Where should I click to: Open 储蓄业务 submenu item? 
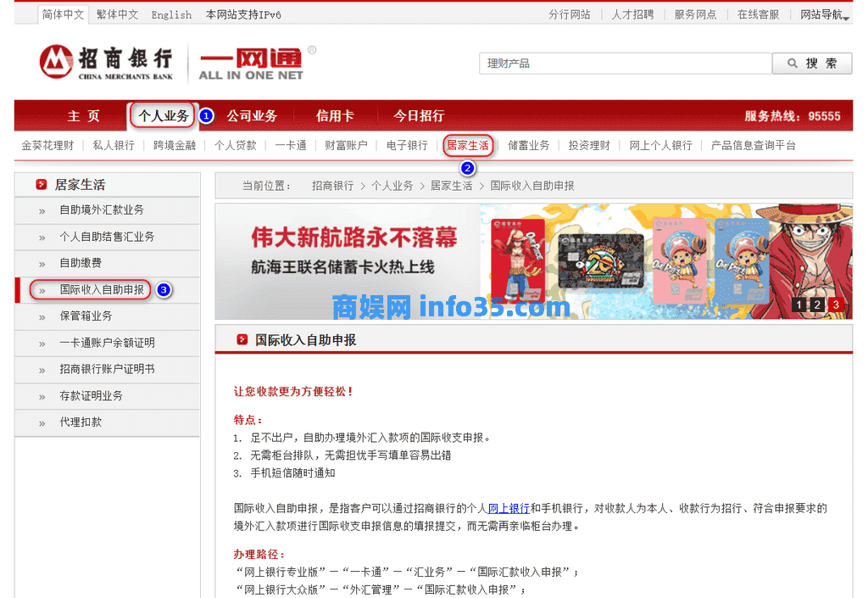pos(529,146)
